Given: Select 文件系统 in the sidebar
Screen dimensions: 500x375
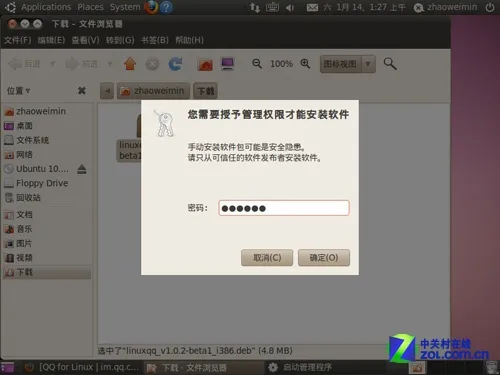Looking at the screenshot, I should point(47,140).
